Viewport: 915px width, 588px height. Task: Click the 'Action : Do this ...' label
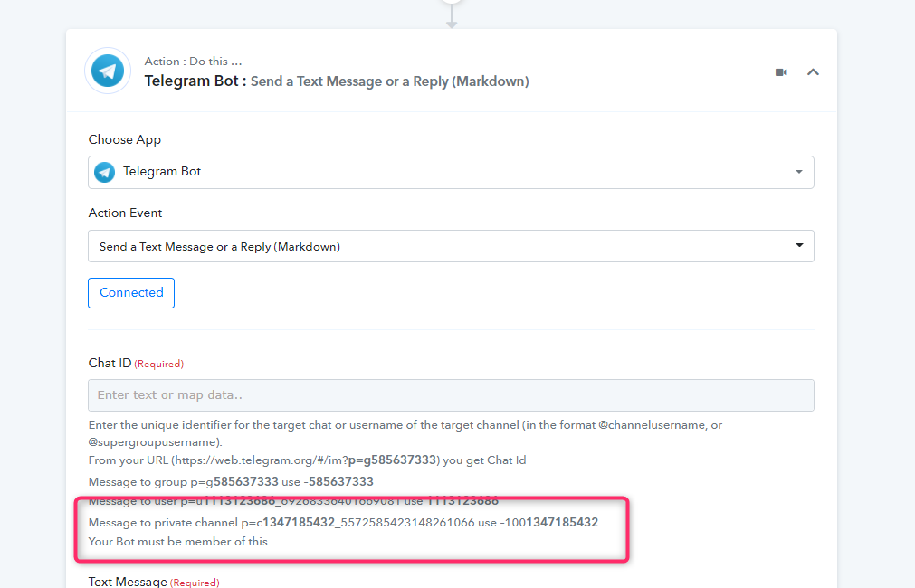pos(193,62)
